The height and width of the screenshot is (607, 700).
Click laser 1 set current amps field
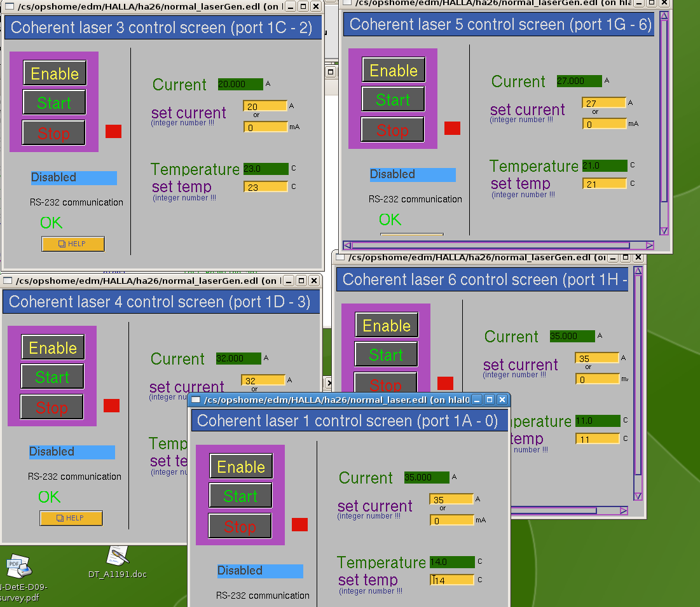[451, 499]
